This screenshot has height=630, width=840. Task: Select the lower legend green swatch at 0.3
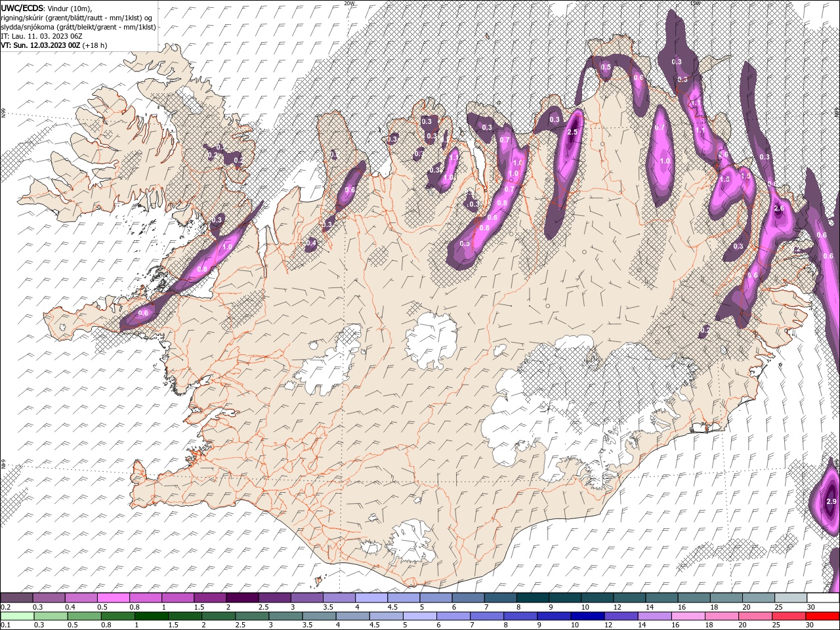tap(51, 616)
